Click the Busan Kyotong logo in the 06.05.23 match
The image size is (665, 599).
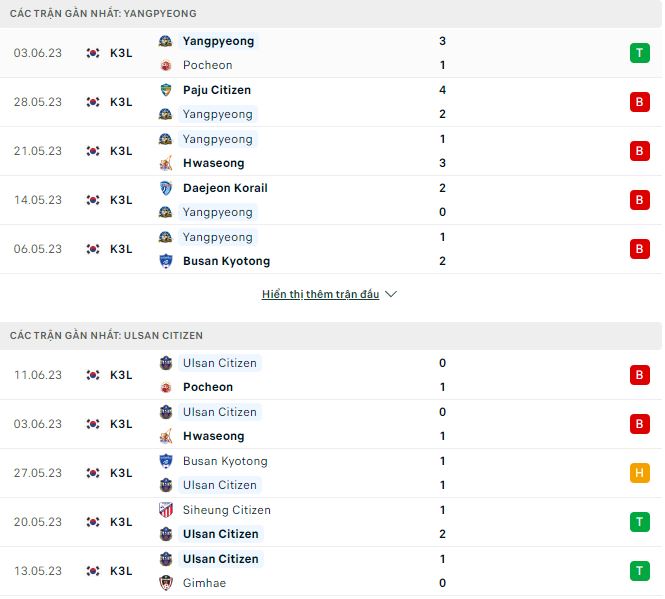pyautogui.click(x=165, y=261)
